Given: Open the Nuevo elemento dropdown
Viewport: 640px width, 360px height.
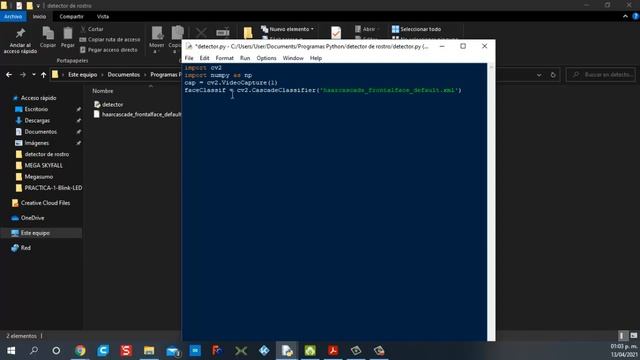Looking at the screenshot, I should tap(287, 29).
